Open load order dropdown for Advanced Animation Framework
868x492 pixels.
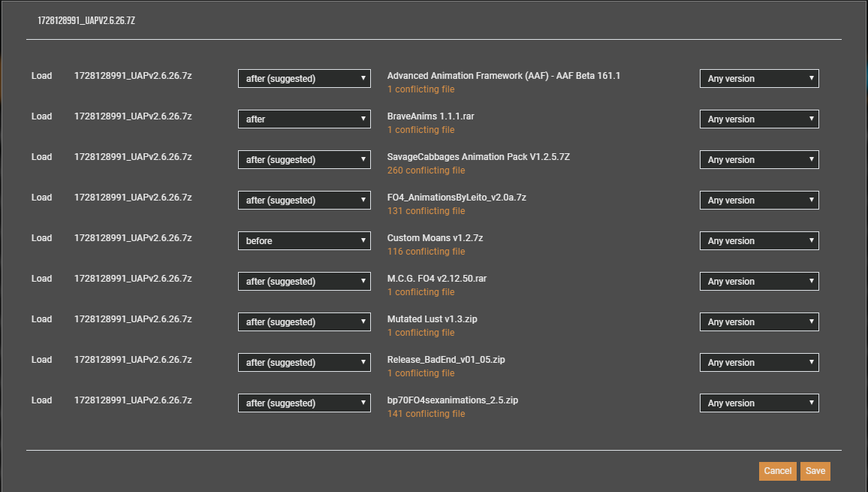pyautogui.click(x=304, y=79)
